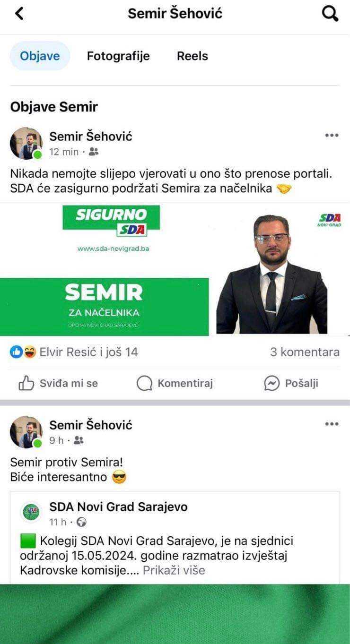Switch to the Objave tab
The width and height of the screenshot is (350, 644).
pyautogui.click(x=40, y=56)
